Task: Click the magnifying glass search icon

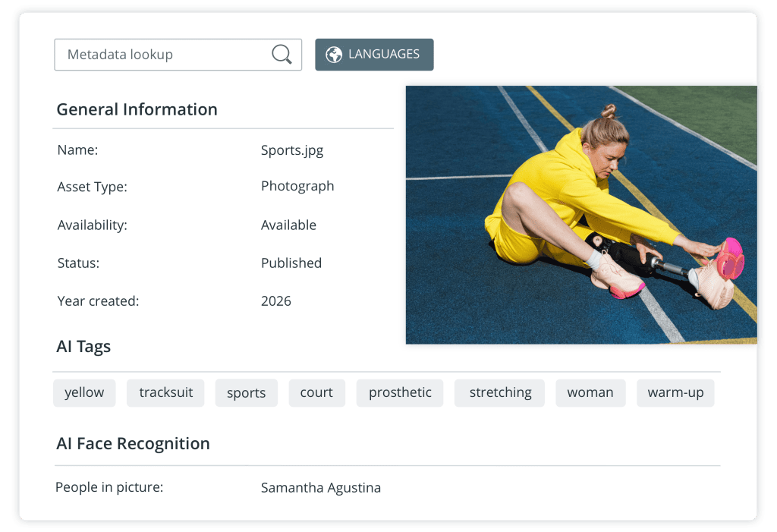Action: pyautogui.click(x=281, y=54)
